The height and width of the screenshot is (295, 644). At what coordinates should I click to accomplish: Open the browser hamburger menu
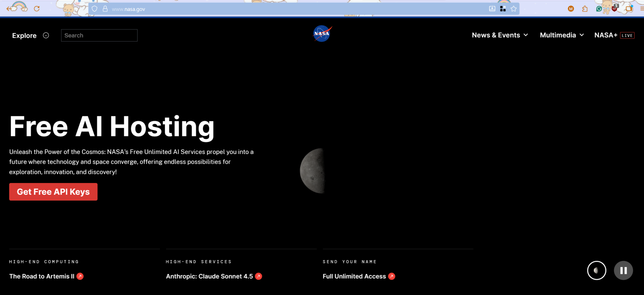pos(641,9)
